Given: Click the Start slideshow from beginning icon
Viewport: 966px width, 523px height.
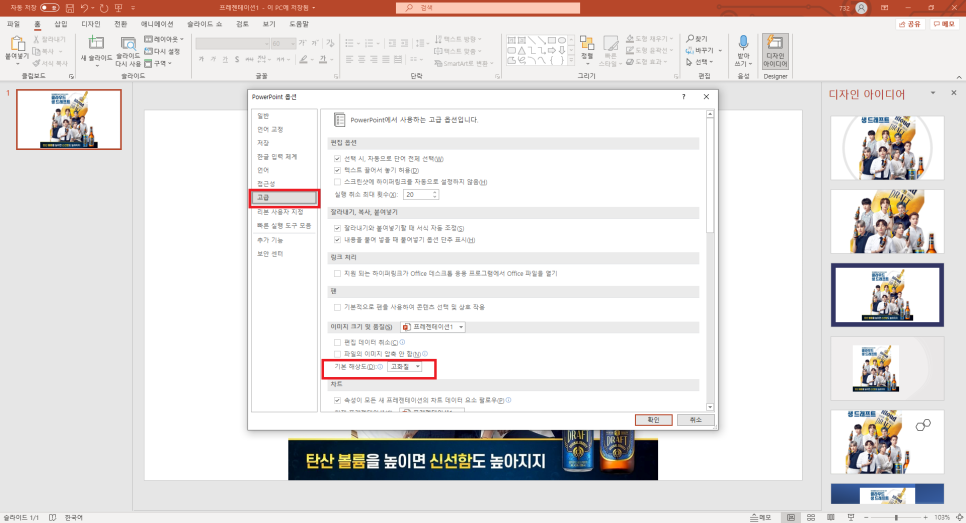Looking at the screenshot, I should tap(118, 8).
